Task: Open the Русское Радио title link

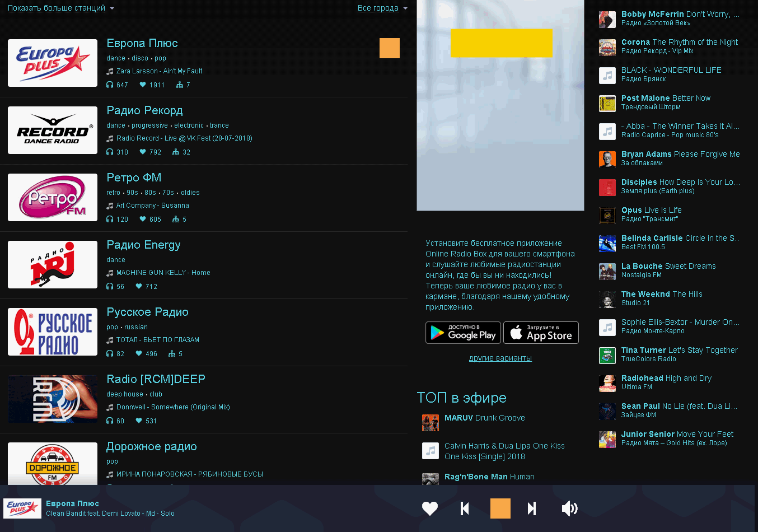Action: click(147, 312)
